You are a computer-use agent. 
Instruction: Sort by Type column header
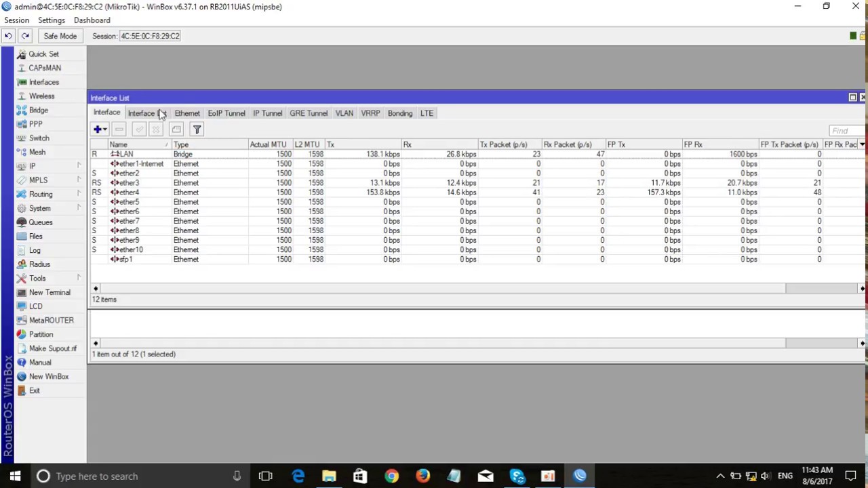coord(210,144)
